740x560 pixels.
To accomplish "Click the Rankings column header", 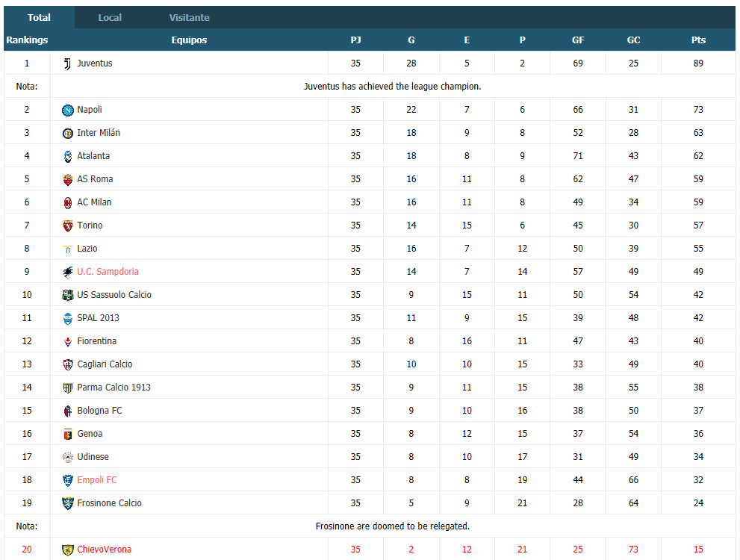I will click(27, 40).
